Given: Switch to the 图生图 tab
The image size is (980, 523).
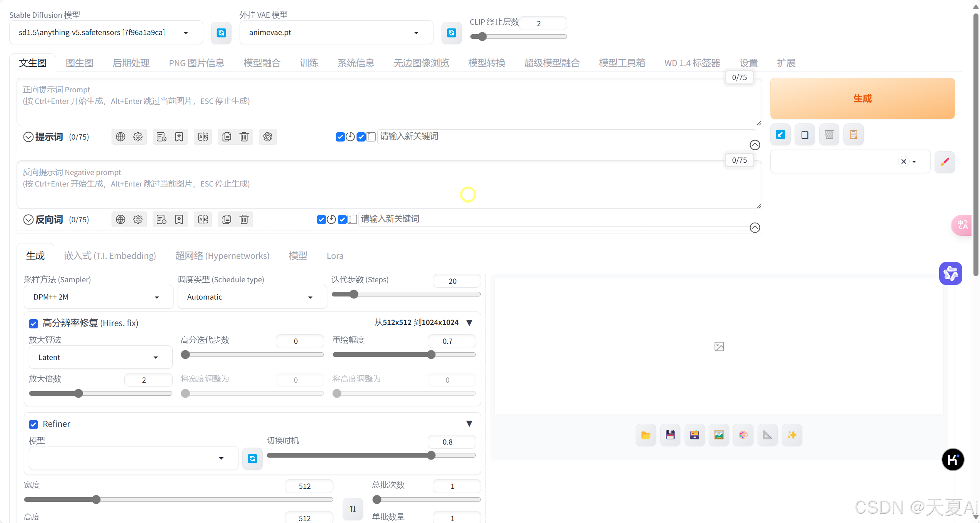Looking at the screenshot, I should [x=79, y=63].
